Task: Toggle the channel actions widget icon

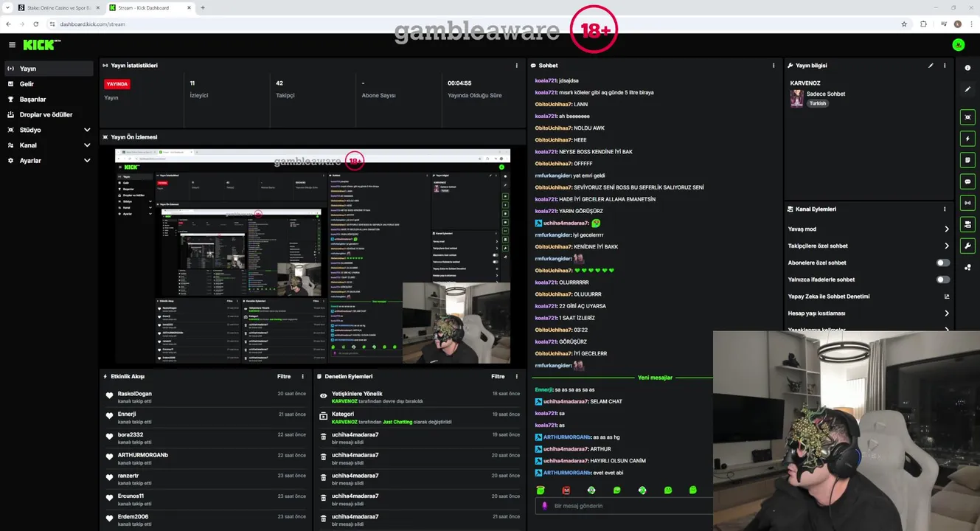Action: (x=967, y=224)
